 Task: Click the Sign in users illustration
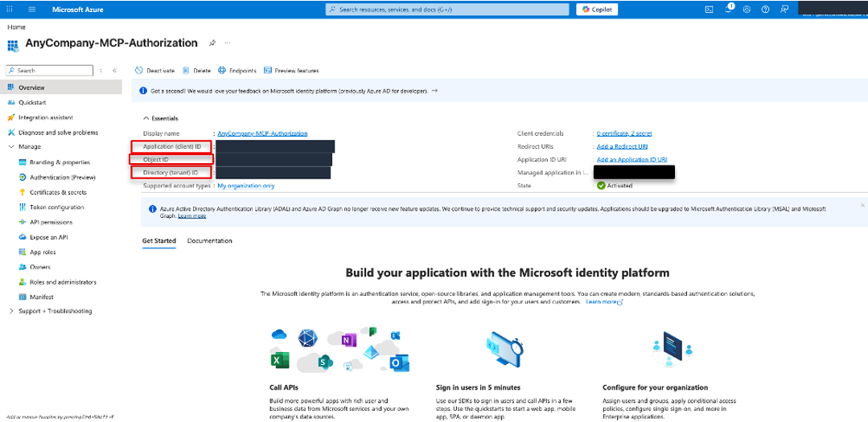(x=504, y=350)
